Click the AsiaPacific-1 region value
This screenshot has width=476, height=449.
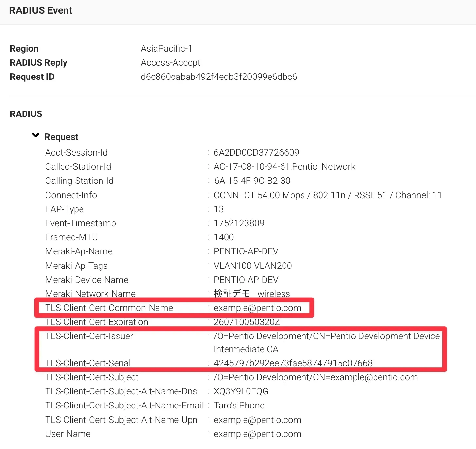click(x=166, y=49)
